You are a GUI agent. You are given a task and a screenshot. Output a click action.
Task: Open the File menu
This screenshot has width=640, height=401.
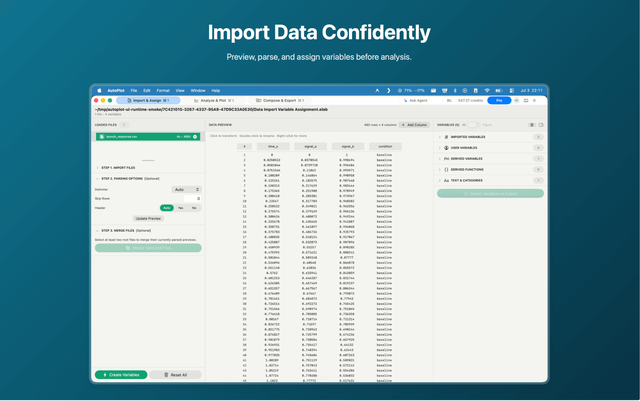coord(134,91)
